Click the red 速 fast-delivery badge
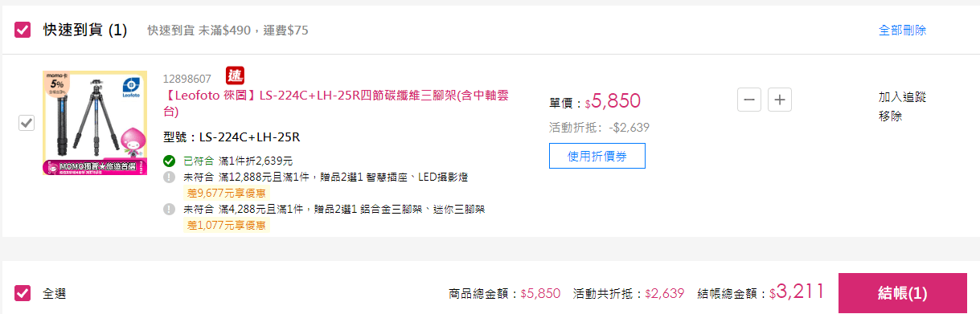Screen dimensions: 980x314 pyautogui.click(x=235, y=75)
